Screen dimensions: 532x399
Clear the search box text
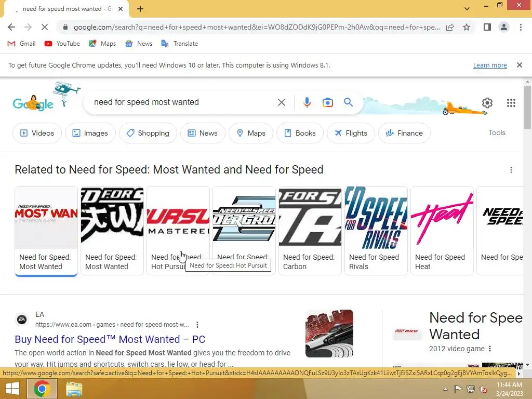coord(281,102)
